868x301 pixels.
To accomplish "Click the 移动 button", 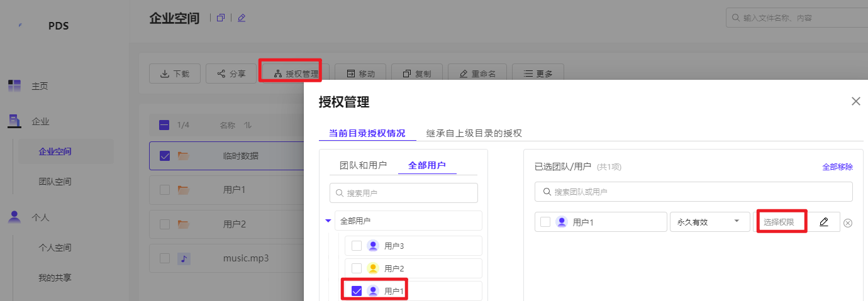I will click(360, 74).
